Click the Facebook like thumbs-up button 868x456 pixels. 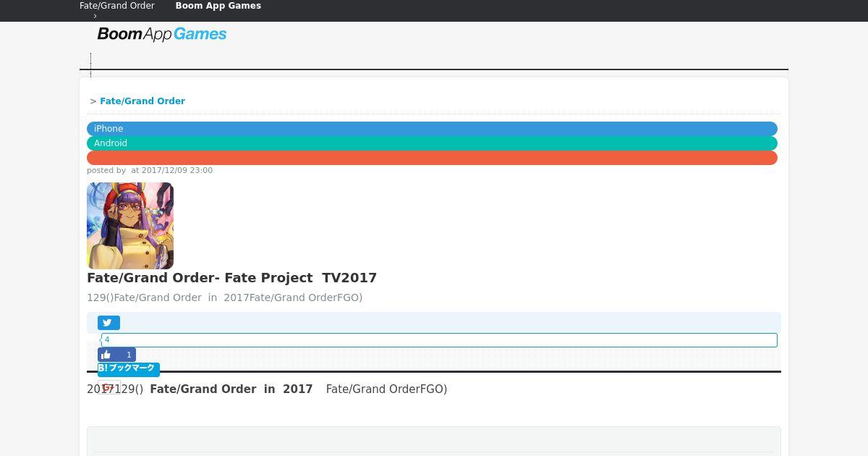(116, 355)
